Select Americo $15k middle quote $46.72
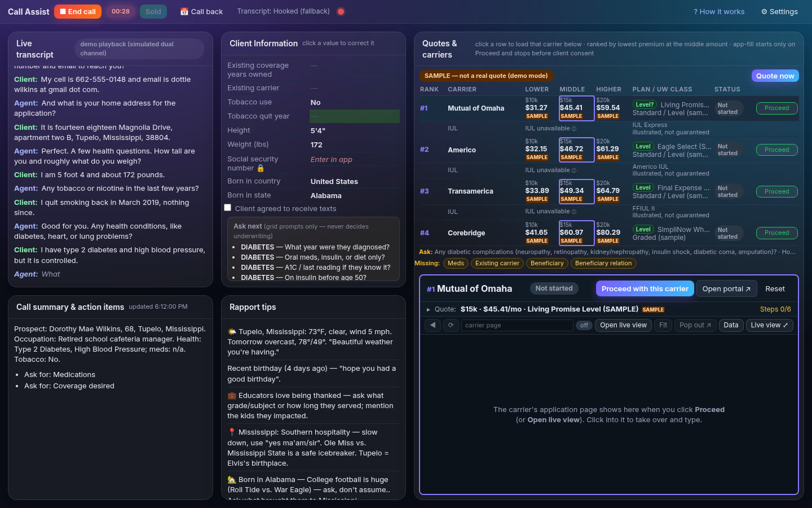This screenshot has height=508, width=812. (x=576, y=150)
